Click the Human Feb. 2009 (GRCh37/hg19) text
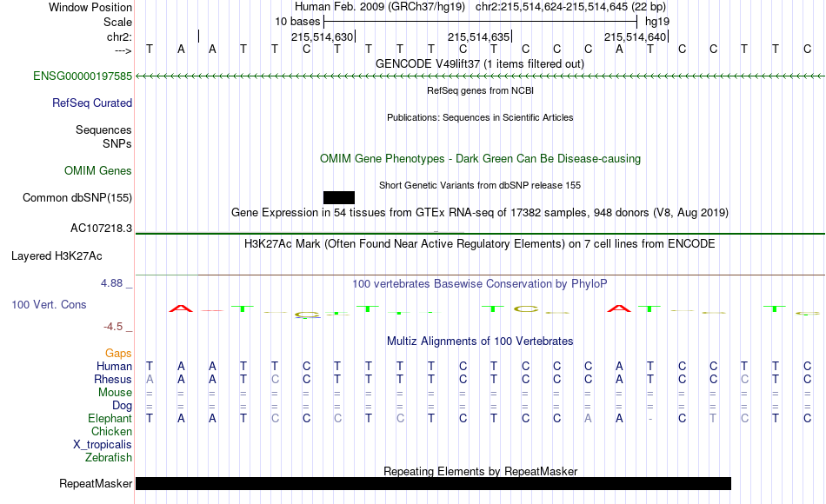Viewport: 826px width, 504px height. [380, 7]
